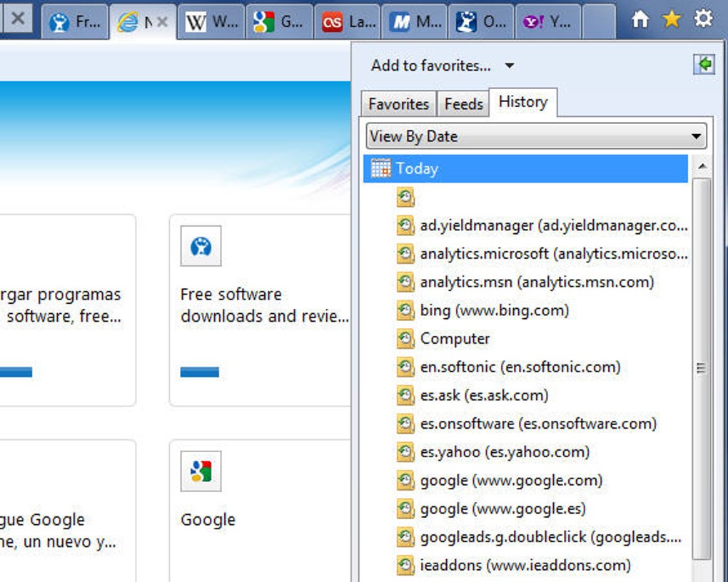This screenshot has width=728, height=582.
Task: Click the Google logo tile on the page
Action: click(x=201, y=471)
